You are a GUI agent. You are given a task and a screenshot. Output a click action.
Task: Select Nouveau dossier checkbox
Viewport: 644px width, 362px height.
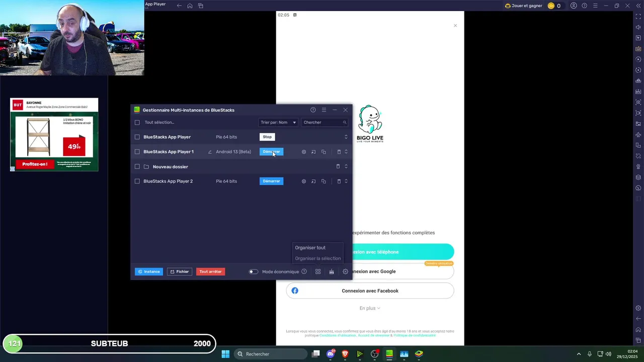point(137,166)
